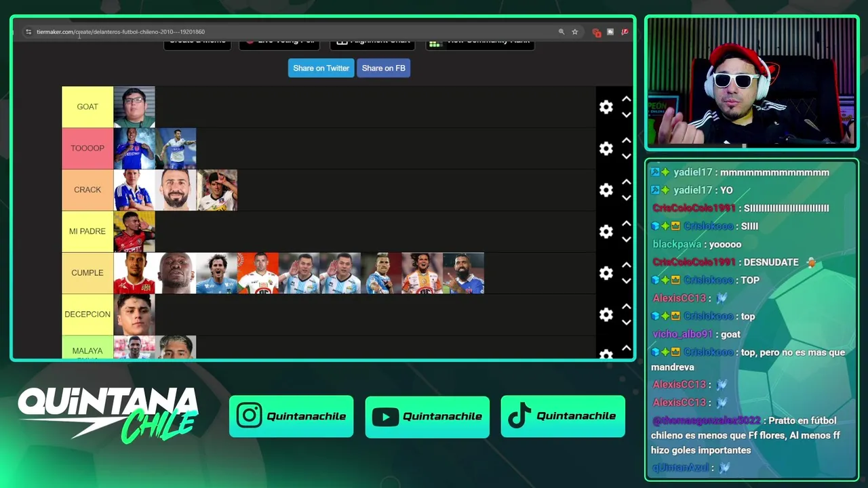
Task: Select the second player image in TOOOOP row
Action: click(176, 148)
